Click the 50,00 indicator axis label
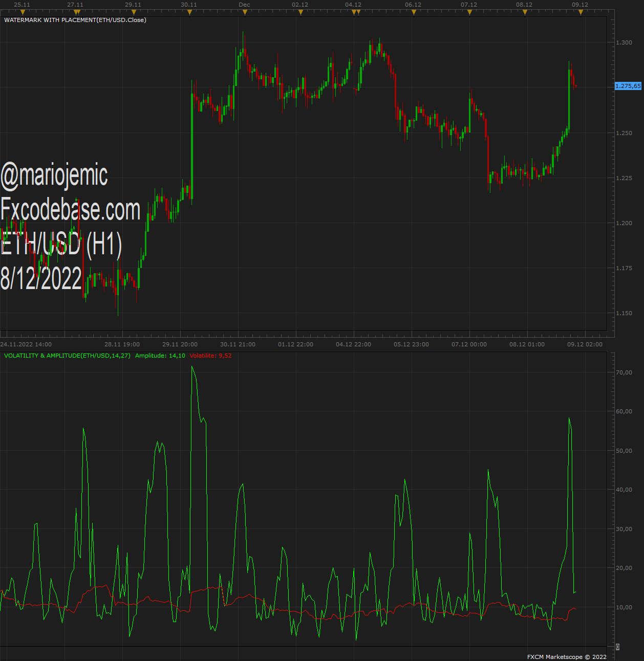 pyautogui.click(x=624, y=451)
